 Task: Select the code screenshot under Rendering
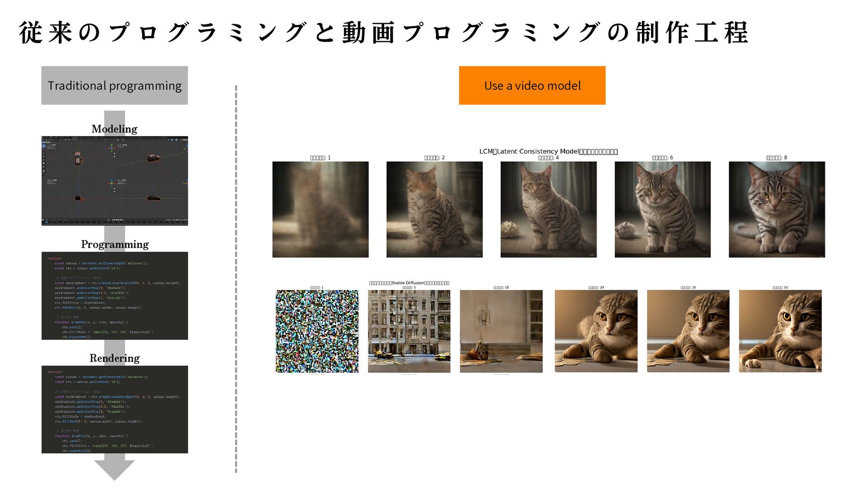pos(115,409)
